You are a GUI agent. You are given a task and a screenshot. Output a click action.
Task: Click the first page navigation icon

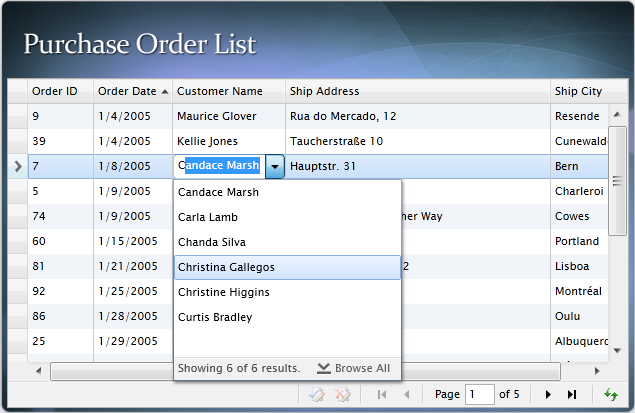(x=382, y=395)
